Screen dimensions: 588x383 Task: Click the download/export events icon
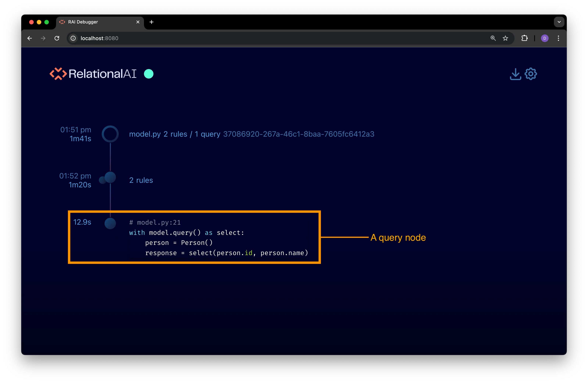click(x=515, y=74)
